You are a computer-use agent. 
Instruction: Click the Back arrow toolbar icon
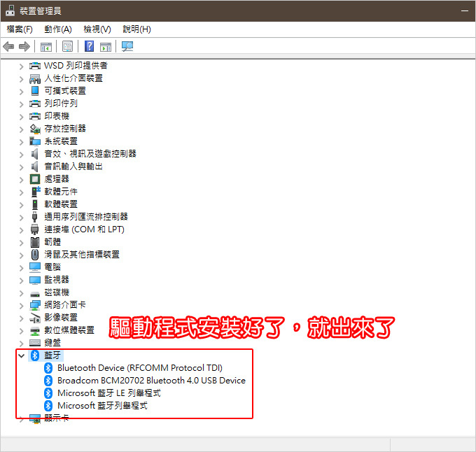(x=8, y=46)
